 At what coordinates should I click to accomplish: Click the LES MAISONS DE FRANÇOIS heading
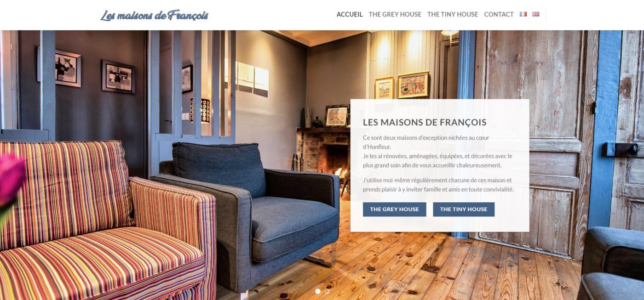coord(425,122)
